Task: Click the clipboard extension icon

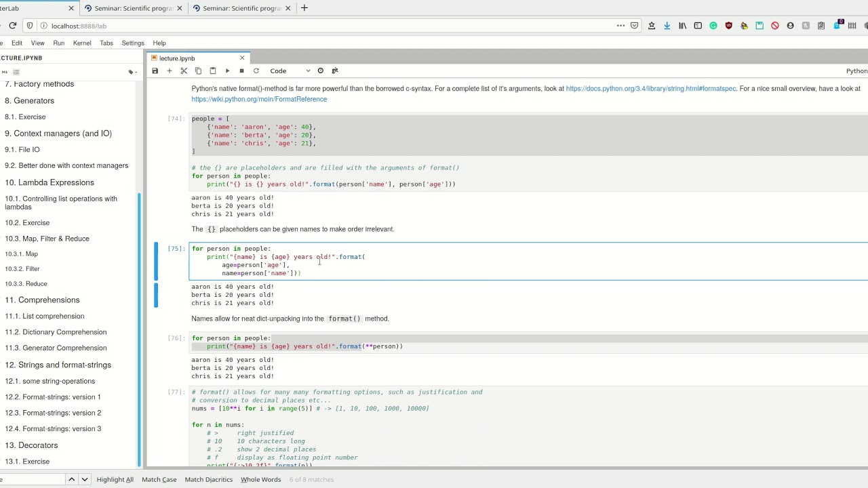Action: pos(821,26)
